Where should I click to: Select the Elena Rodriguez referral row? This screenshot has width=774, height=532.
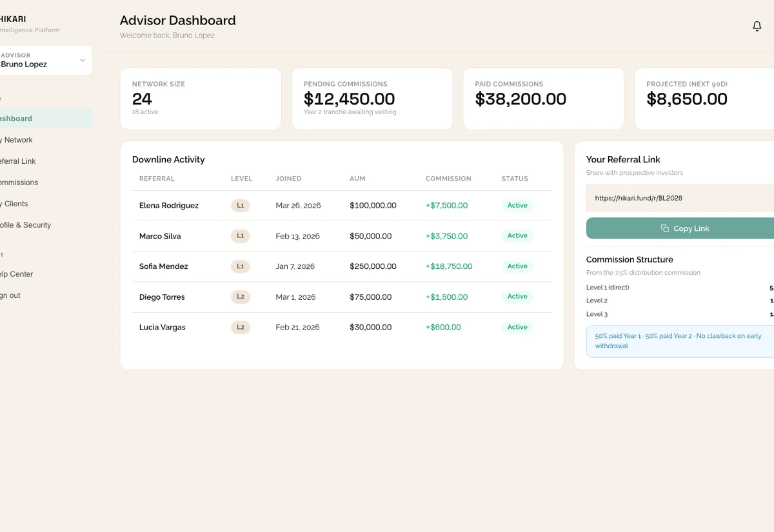(342, 206)
